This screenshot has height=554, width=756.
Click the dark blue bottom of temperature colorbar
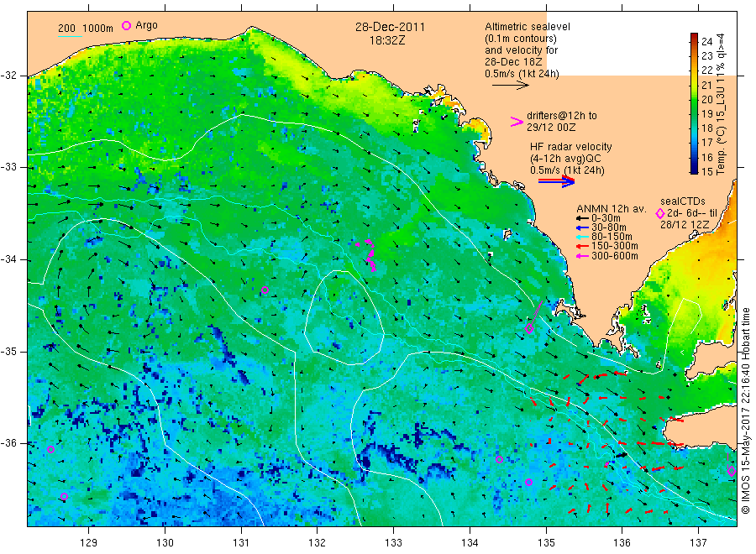pyautogui.click(x=694, y=170)
